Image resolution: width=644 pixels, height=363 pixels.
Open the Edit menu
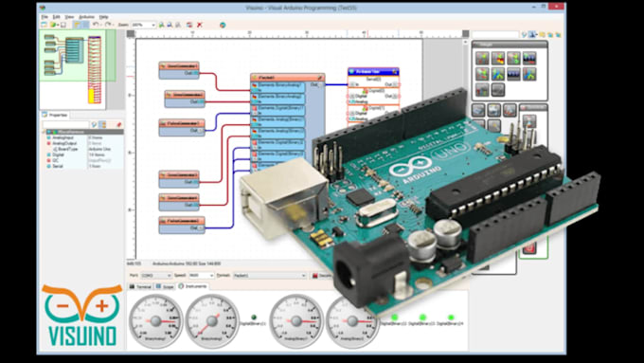pyautogui.click(x=57, y=17)
